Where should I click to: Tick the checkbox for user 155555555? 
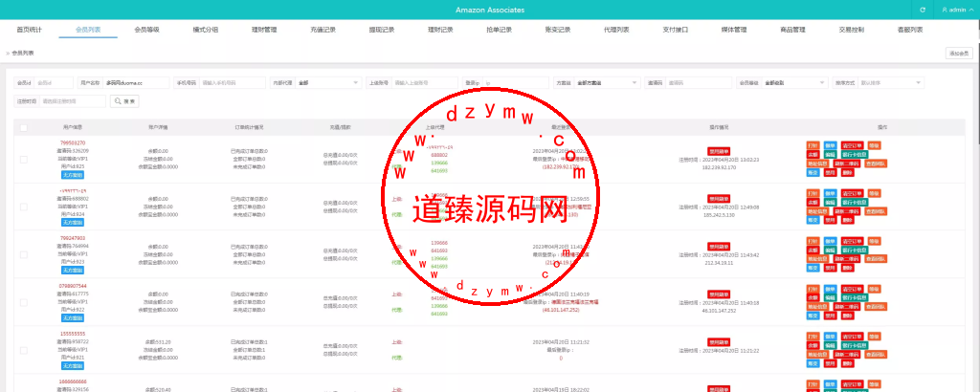(x=24, y=350)
